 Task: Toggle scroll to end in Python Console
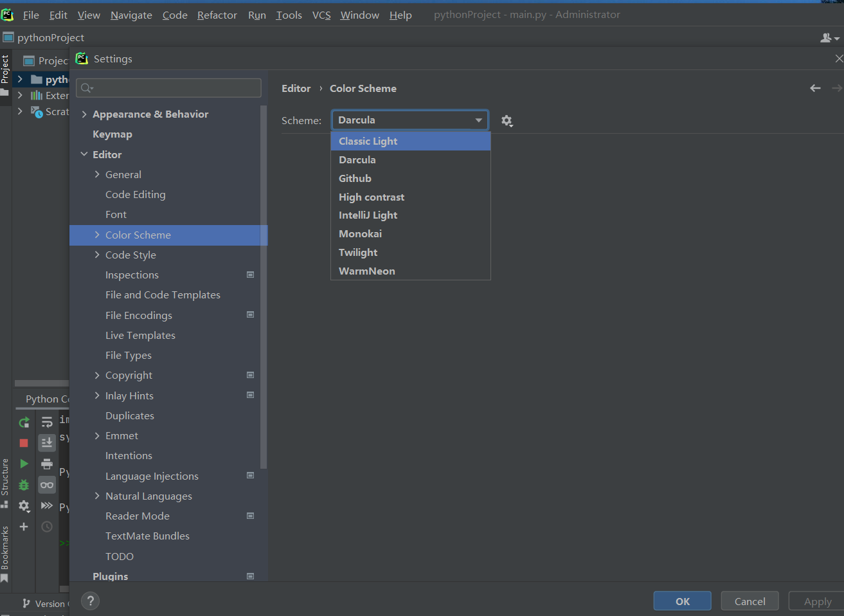click(47, 443)
